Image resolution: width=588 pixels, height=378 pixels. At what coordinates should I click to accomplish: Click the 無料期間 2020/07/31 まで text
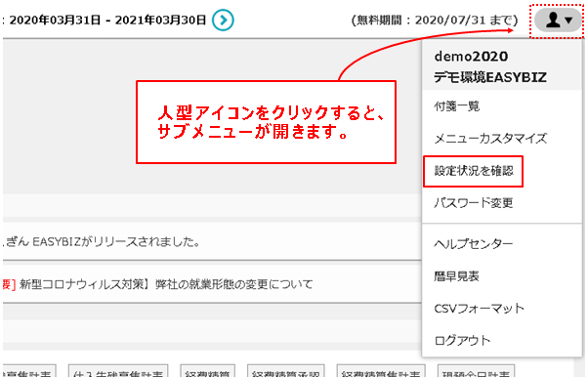pyautogui.click(x=435, y=20)
